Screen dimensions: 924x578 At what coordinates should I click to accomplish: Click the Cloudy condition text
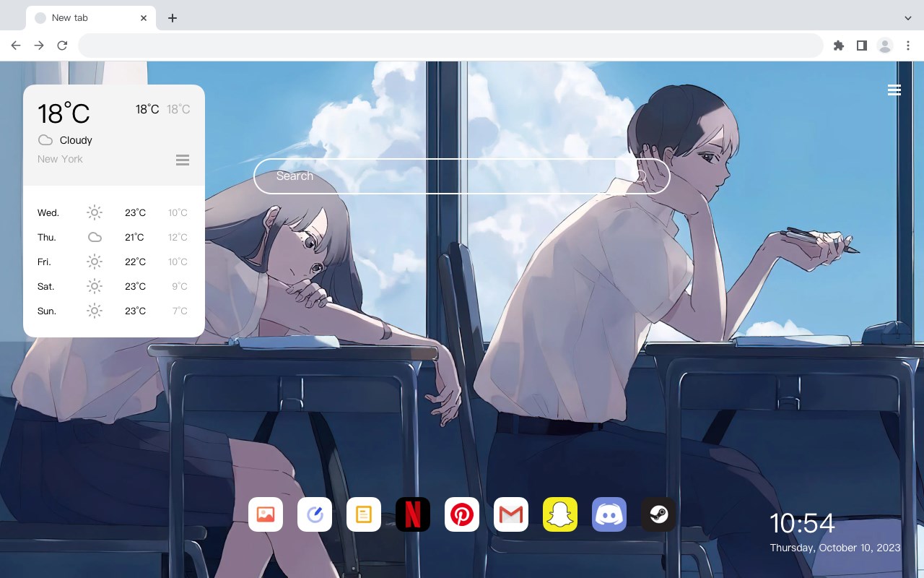coord(76,140)
